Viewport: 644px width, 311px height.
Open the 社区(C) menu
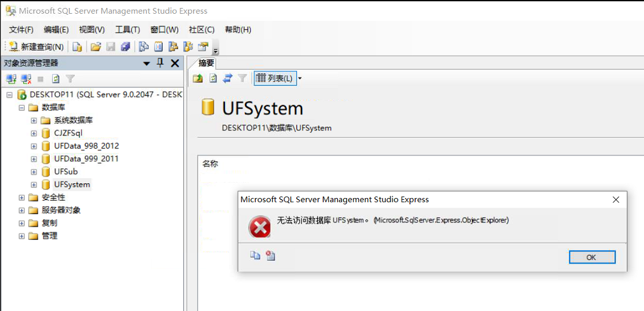(x=202, y=30)
